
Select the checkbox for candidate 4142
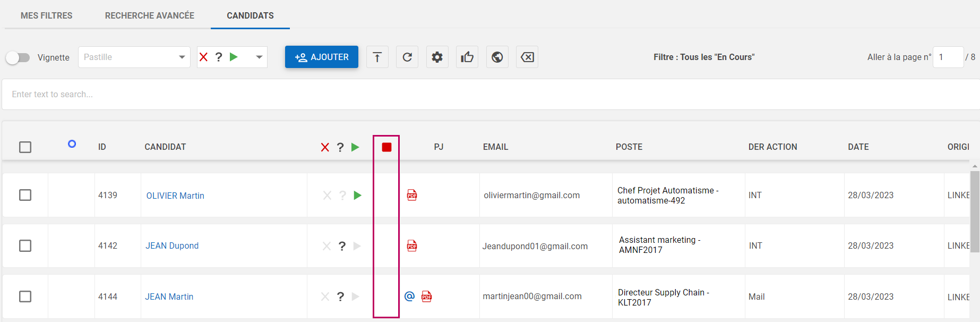pyautogui.click(x=25, y=245)
